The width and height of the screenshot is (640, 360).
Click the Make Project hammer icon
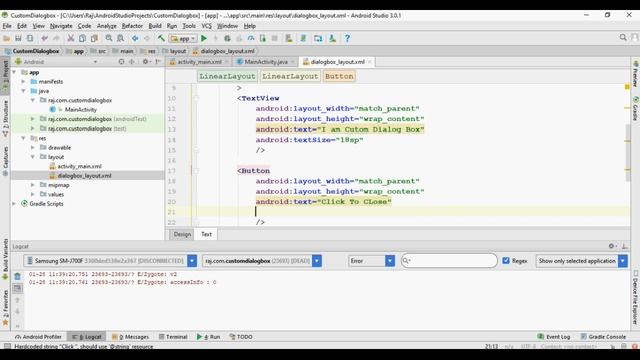coord(161,38)
